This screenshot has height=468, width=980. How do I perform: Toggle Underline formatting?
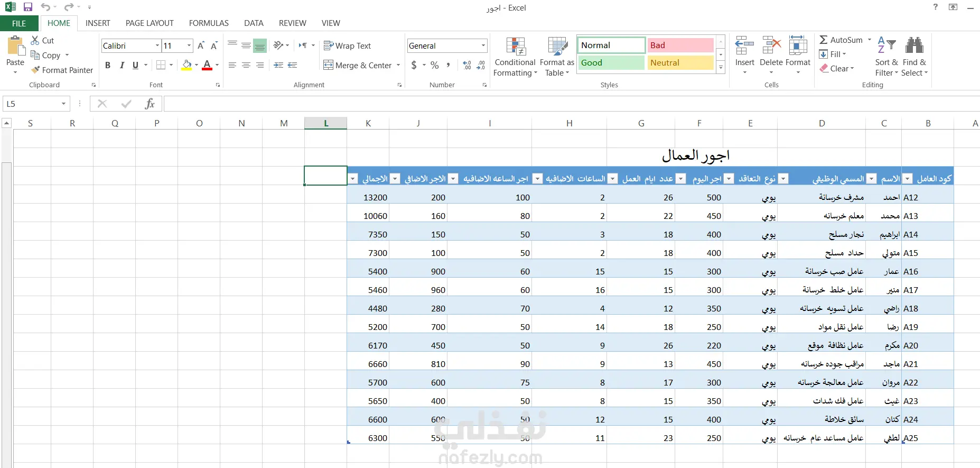click(x=135, y=65)
